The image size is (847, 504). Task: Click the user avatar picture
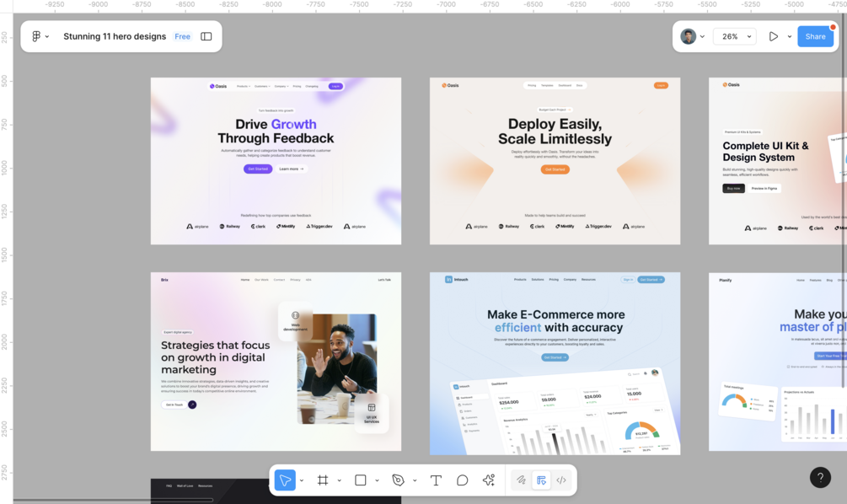point(688,36)
